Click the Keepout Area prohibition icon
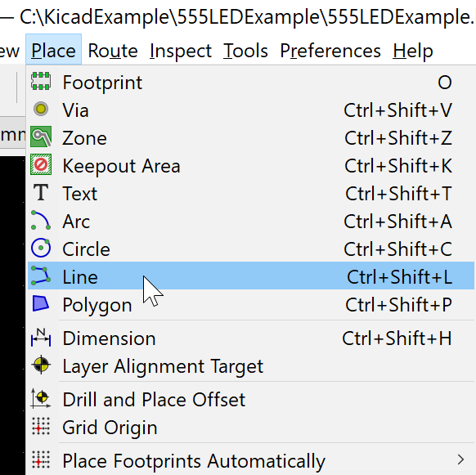 click(x=41, y=165)
